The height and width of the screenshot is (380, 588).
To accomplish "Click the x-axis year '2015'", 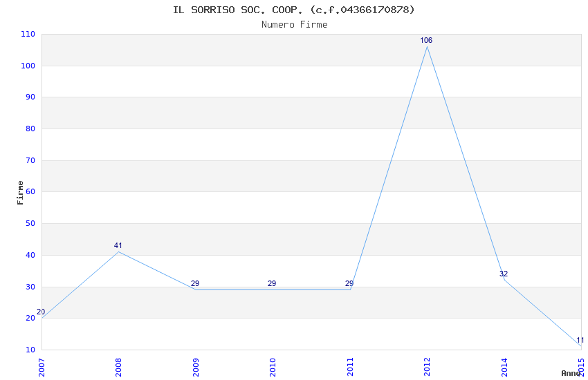I will pyautogui.click(x=581, y=368).
